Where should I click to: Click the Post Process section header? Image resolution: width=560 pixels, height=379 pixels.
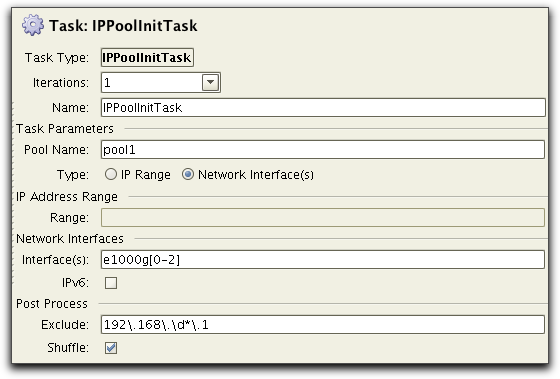tap(52, 304)
